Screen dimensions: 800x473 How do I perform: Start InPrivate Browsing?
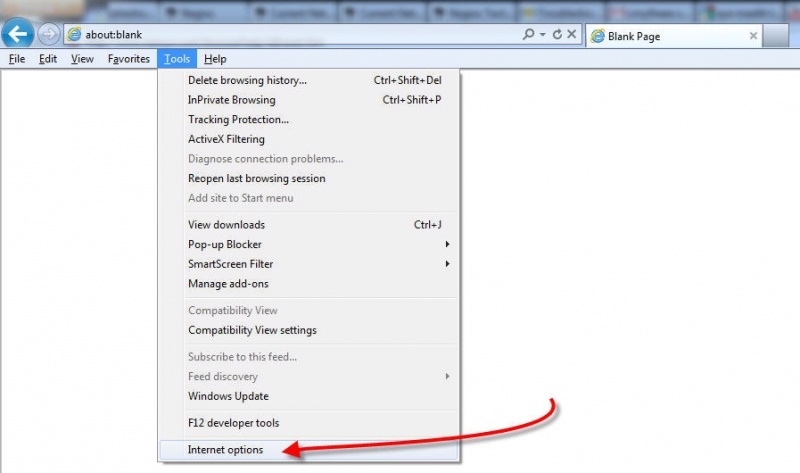point(308,99)
